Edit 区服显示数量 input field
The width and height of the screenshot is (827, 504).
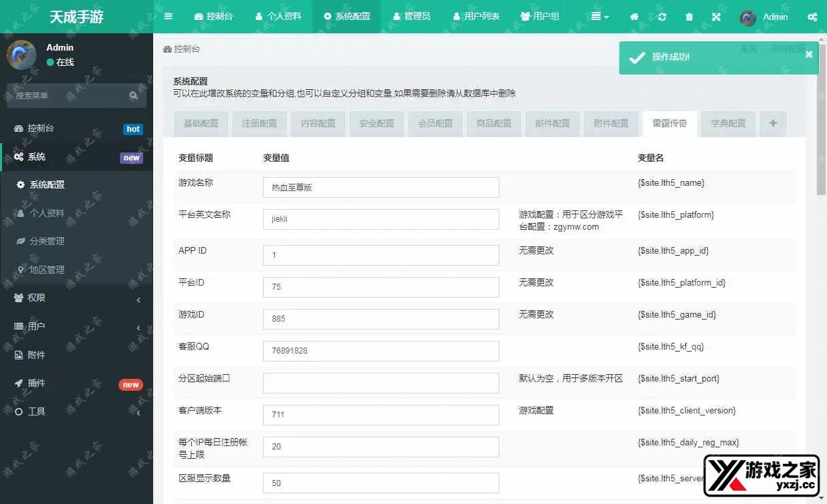pos(381,483)
